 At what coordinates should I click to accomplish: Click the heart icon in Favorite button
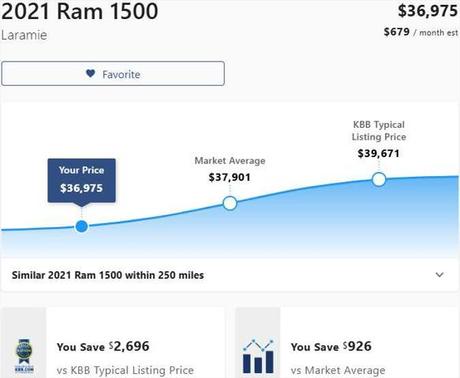pos(90,73)
